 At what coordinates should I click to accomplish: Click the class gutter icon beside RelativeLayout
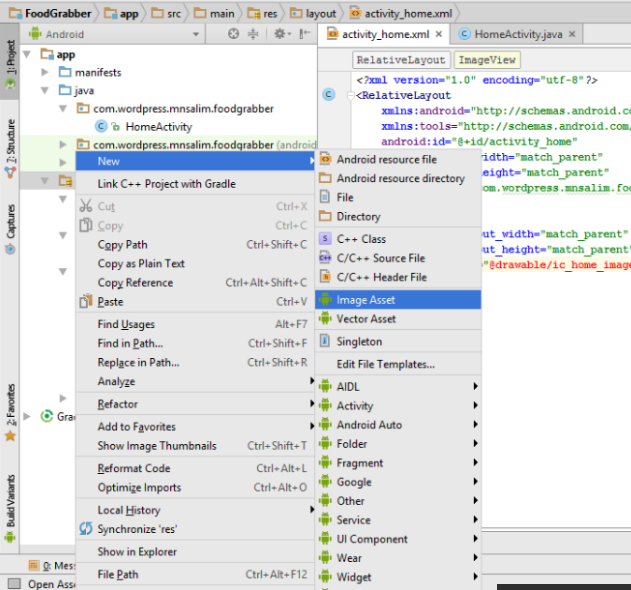point(329,95)
